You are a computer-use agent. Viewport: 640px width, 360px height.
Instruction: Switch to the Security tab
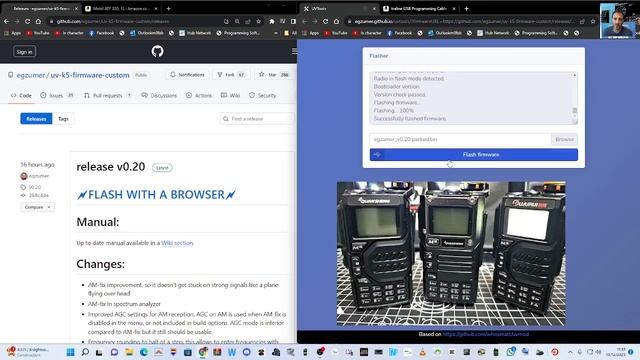[x=262, y=95]
